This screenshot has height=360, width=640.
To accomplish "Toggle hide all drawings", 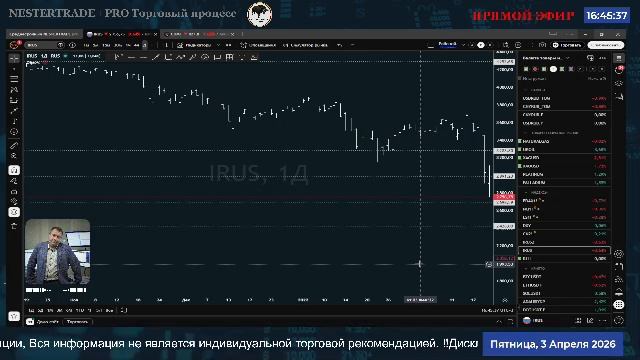I will point(14,202).
